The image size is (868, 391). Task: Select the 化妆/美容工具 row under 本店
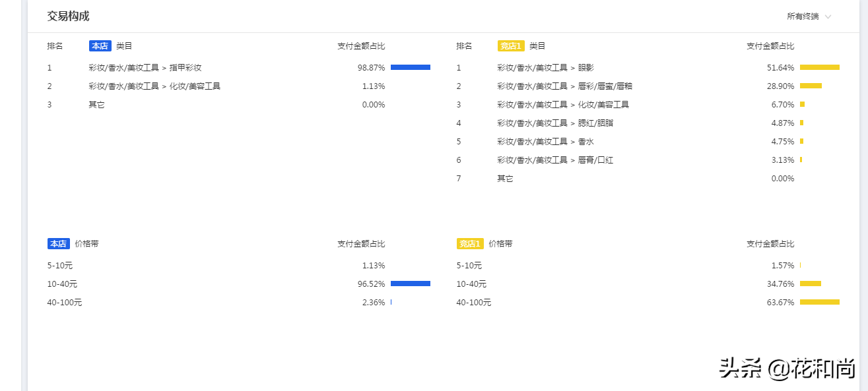152,86
